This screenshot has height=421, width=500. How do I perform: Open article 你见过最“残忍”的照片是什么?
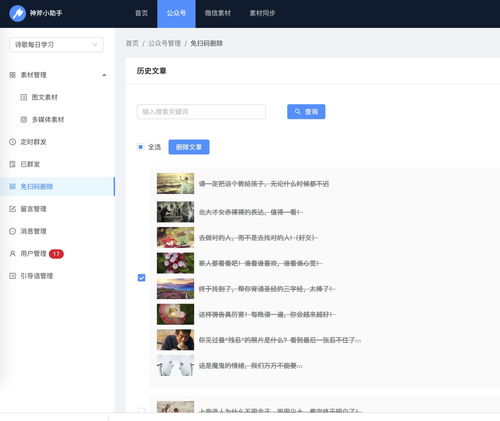(280, 340)
